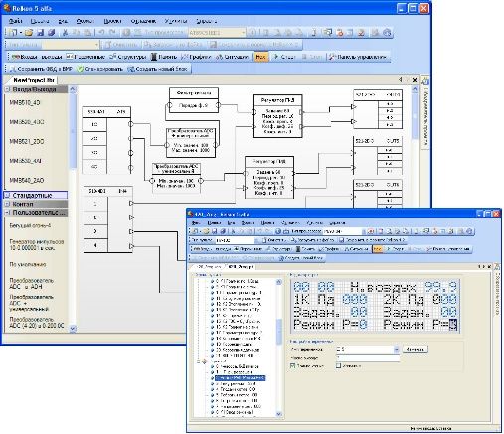The image size is (504, 434).
Task: Click the cut scissors toolbar icon
Action: click(65, 33)
